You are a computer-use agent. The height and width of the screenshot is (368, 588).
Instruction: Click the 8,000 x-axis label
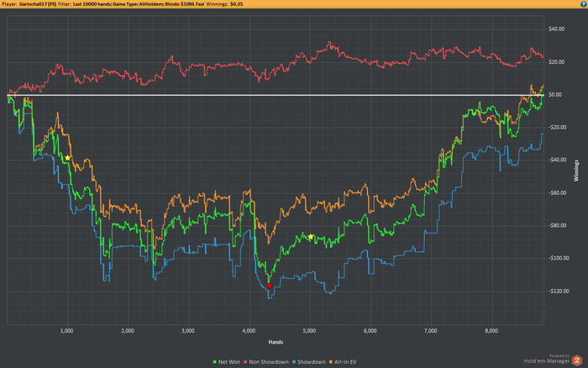pyautogui.click(x=491, y=331)
